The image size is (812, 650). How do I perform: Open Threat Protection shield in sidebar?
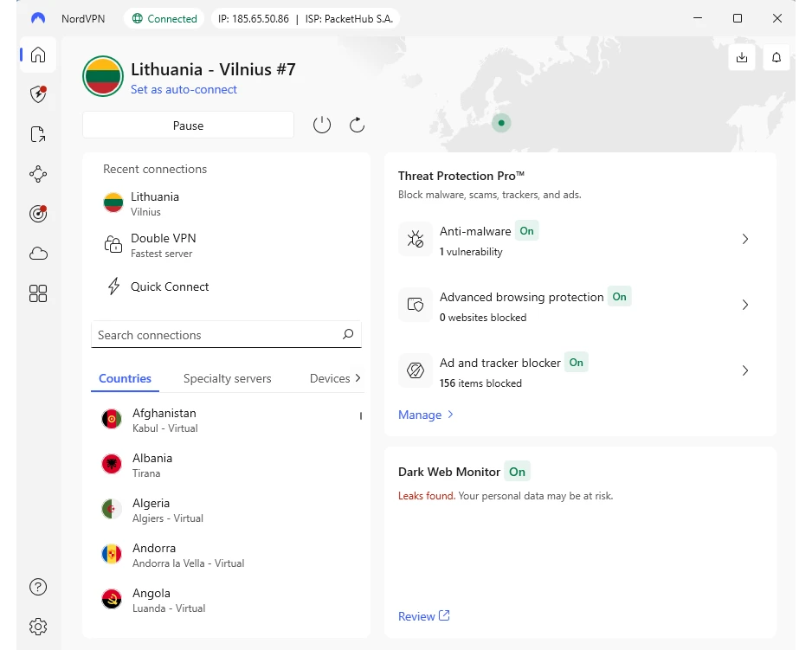37,94
